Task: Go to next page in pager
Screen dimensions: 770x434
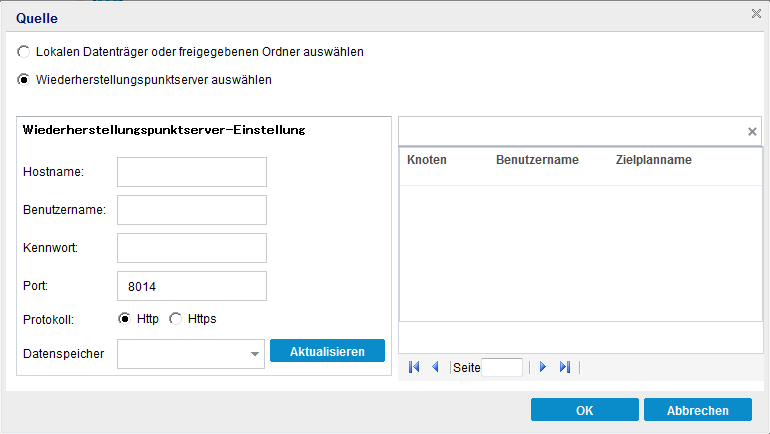Action: [543, 367]
